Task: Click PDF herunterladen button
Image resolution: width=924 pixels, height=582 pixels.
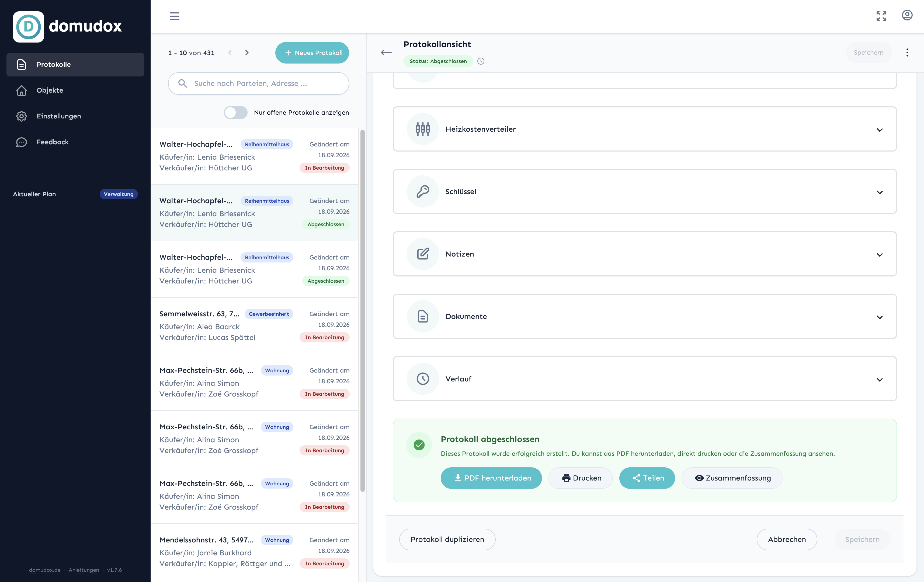Action: pyautogui.click(x=491, y=478)
